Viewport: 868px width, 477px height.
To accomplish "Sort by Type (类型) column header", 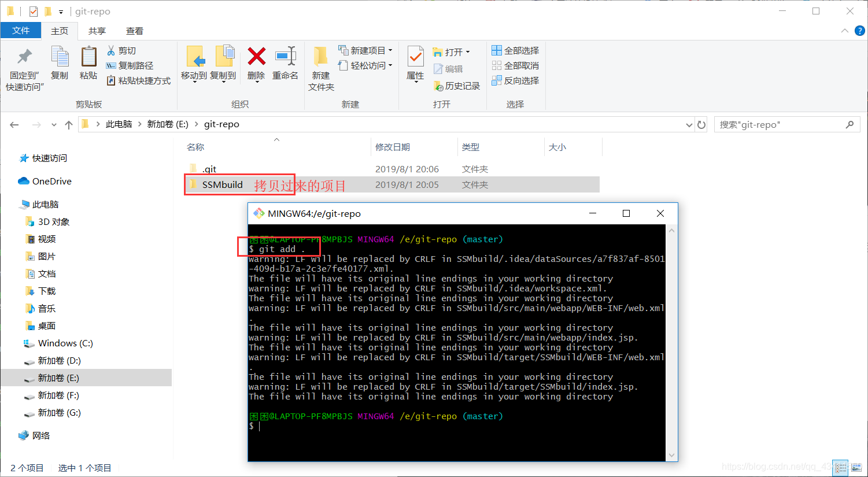I will click(x=471, y=147).
